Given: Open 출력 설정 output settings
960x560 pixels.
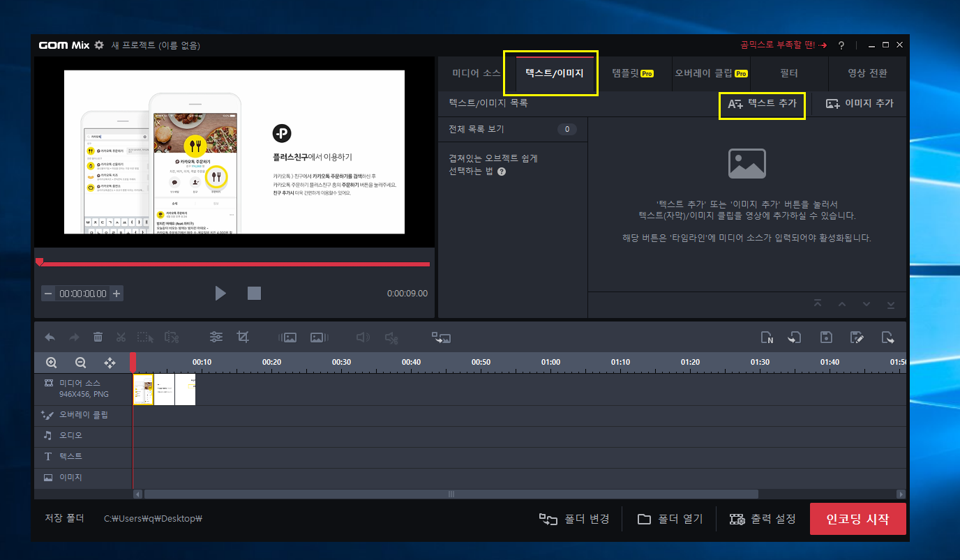Looking at the screenshot, I should (763, 519).
